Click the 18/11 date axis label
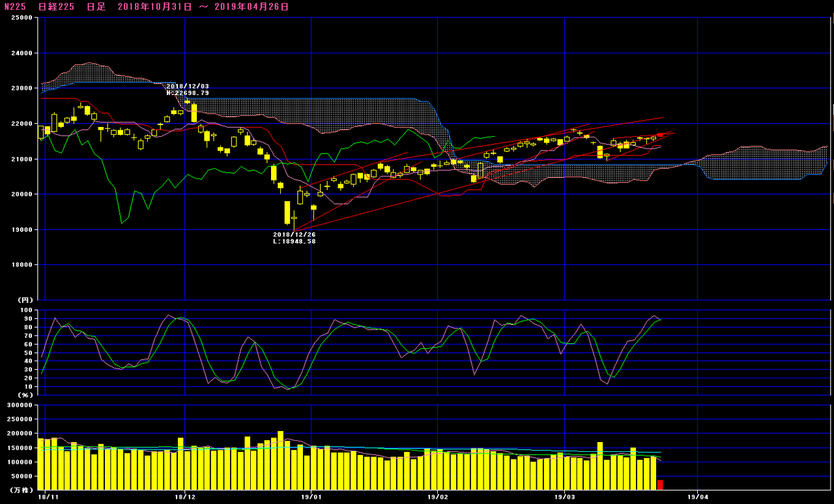The width and height of the screenshot is (834, 504). coord(48,497)
